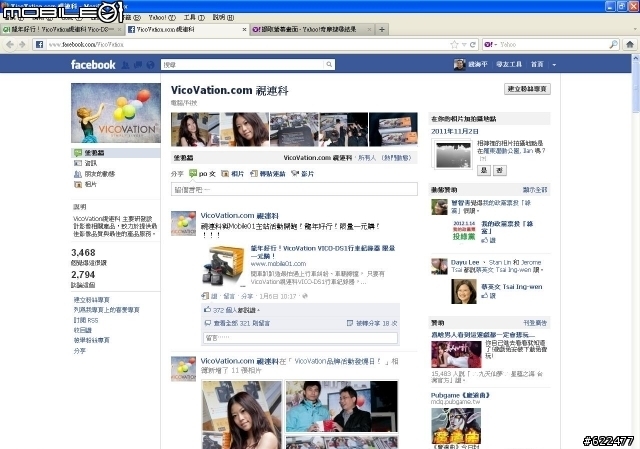The image size is (640, 449).
Task: Click the Facebook search input field
Action: click(x=243, y=64)
